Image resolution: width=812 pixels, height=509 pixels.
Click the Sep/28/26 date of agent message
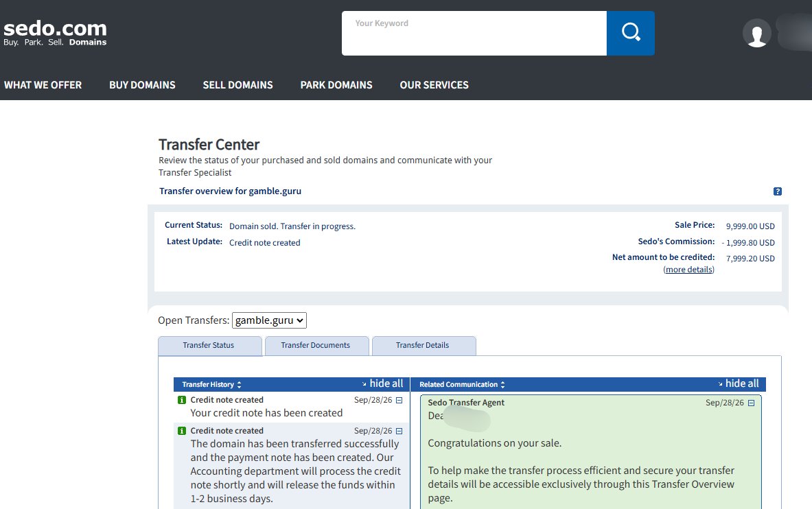point(724,403)
